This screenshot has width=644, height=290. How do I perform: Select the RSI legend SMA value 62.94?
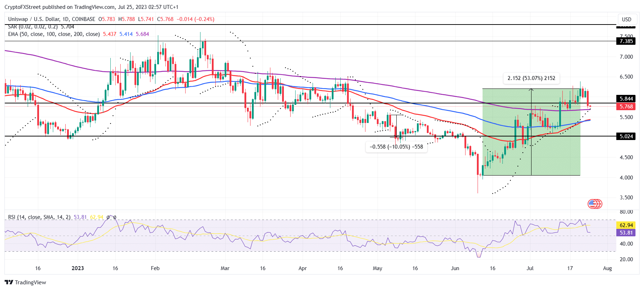pos(97,217)
